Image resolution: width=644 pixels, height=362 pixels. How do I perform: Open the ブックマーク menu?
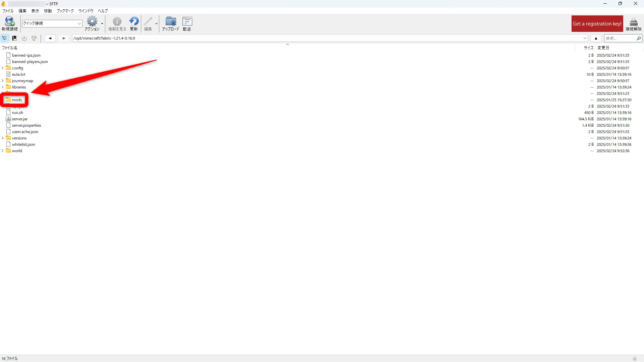pyautogui.click(x=65, y=11)
